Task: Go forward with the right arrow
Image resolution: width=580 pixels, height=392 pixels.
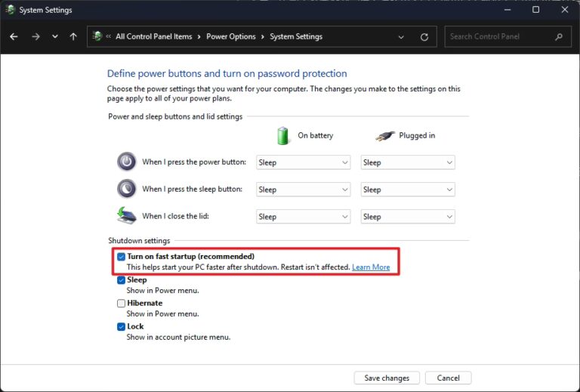Action: 35,36
